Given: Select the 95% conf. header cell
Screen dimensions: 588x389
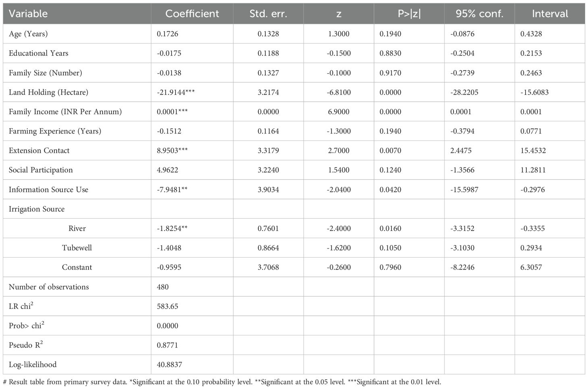Looking at the screenshot, I should (479, 14).
